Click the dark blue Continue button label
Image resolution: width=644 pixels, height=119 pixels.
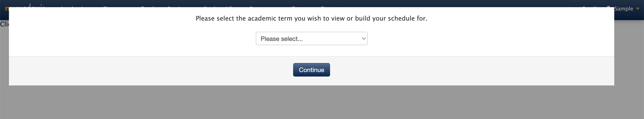coord(311,70)
